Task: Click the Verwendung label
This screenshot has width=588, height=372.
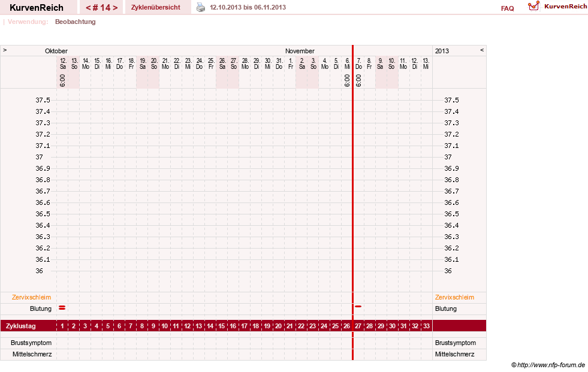Action: coord(28,22)
